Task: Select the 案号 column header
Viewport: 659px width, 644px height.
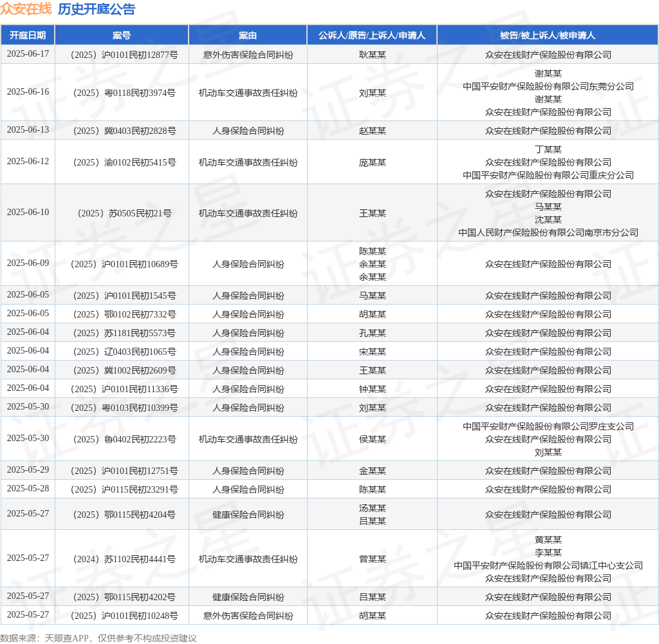Action: point(122,35)
